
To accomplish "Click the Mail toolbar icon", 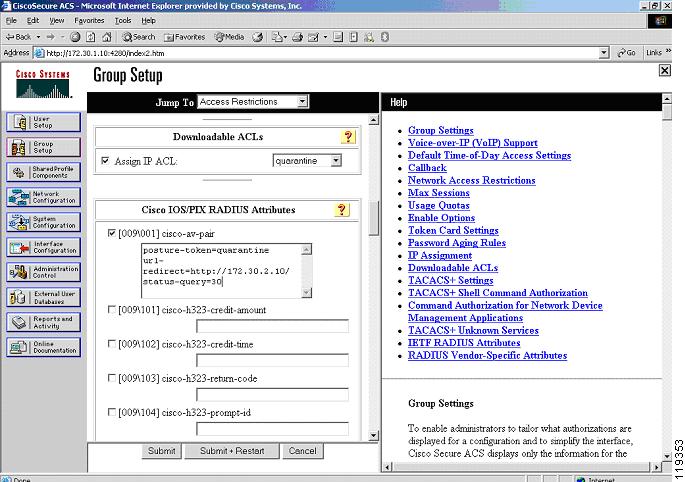I will coord(277,37).
